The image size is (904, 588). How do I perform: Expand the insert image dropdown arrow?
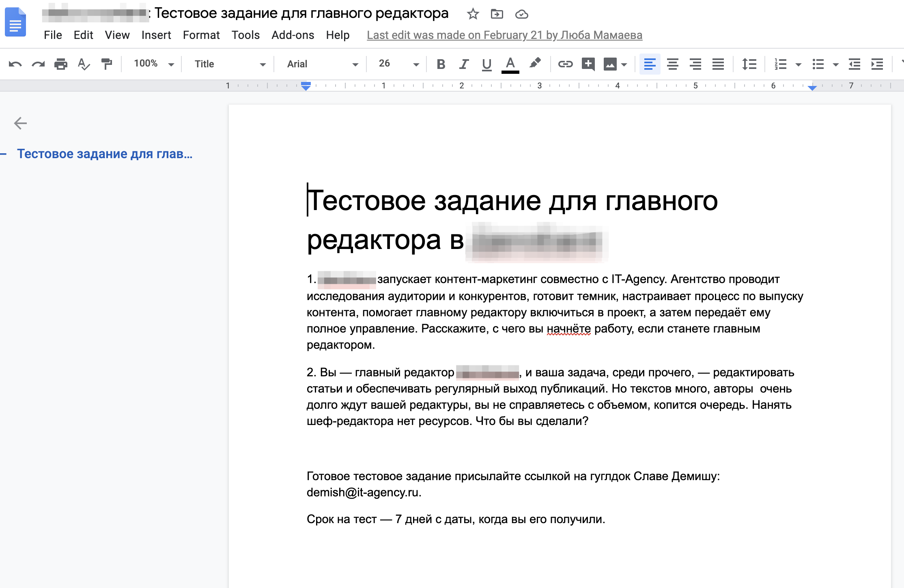(624, 64)
